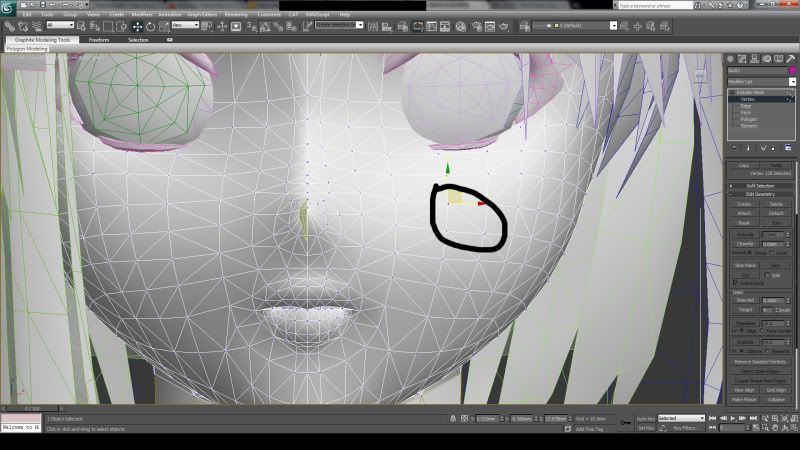Open the Modify panel tab icon
This screenshot has width=800, height=450.
click(743, 59)
